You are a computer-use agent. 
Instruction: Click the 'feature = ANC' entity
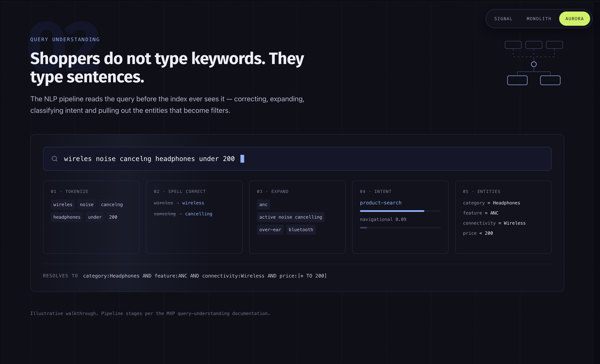tap(480, 213)
